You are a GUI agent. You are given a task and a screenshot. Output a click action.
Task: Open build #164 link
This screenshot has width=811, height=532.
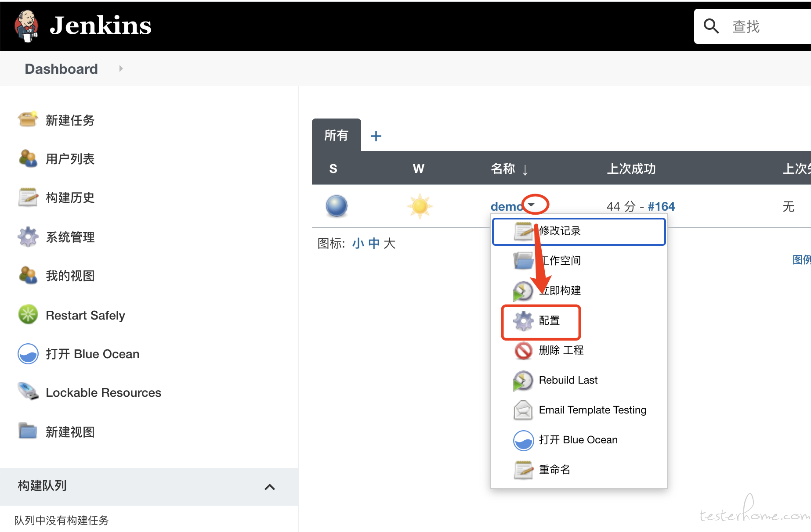661,206
